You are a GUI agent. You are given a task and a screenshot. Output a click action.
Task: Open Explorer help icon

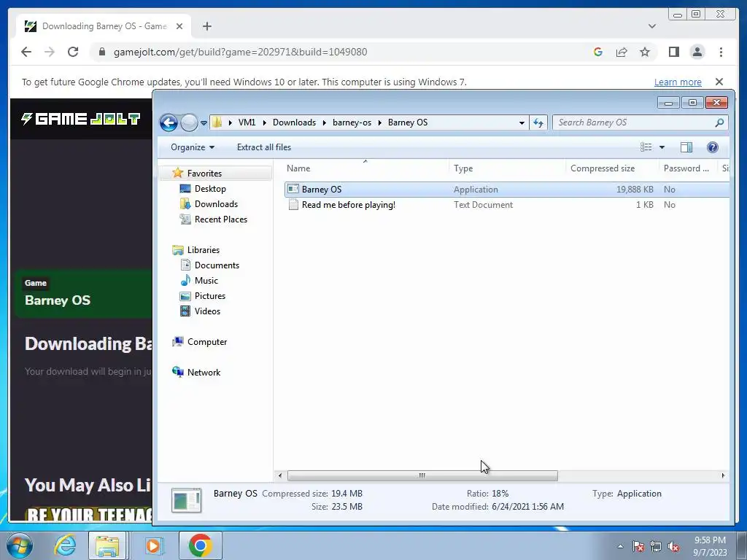click(x=712, y=147)
